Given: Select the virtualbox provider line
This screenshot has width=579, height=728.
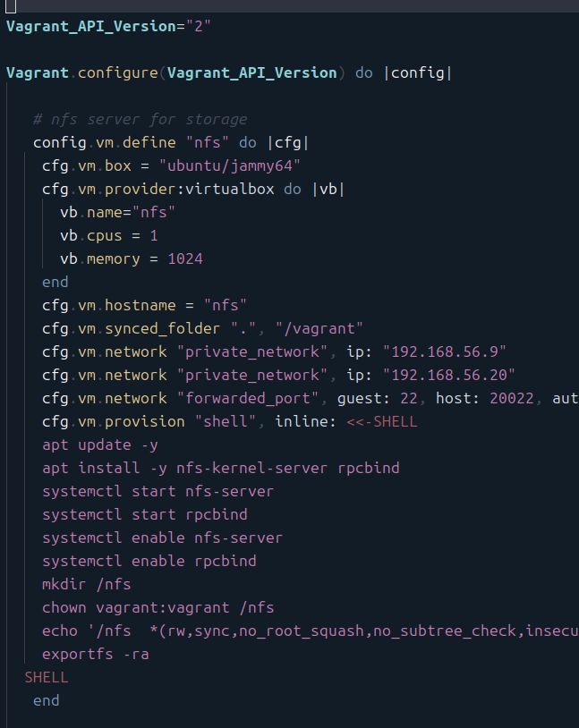Looking at the screenshot, I should pos(192,189).
